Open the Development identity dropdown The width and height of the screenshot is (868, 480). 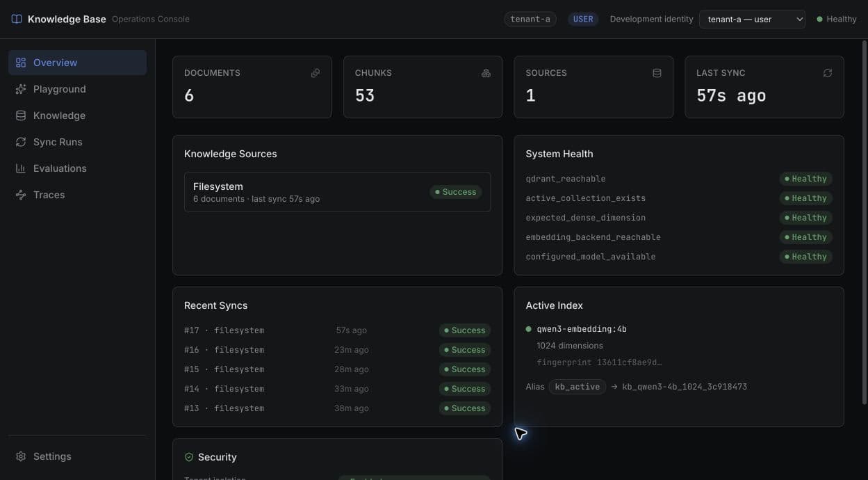[x=752, y=19]
